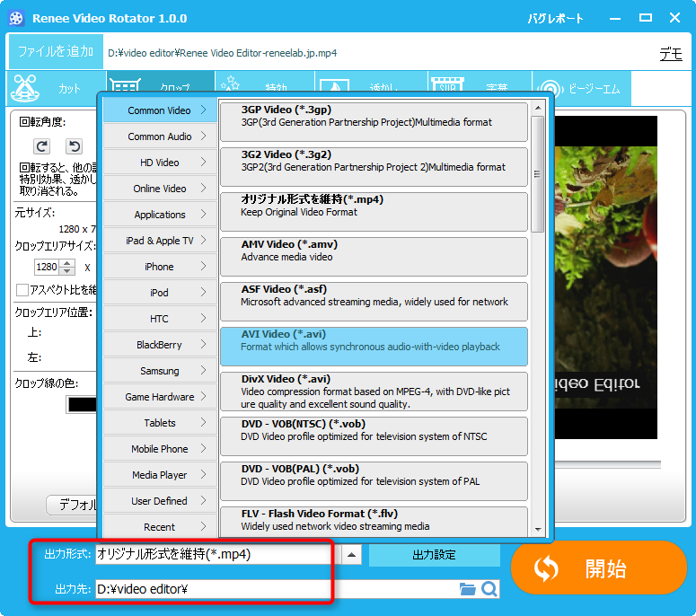Open the バグレポート bug report link
Screen dimensions: 696x616
coord(555,19)
